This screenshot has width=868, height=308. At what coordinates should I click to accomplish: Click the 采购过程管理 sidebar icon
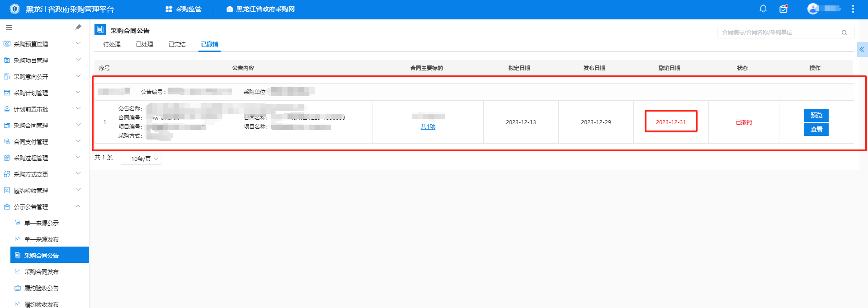tap(7, 158)
